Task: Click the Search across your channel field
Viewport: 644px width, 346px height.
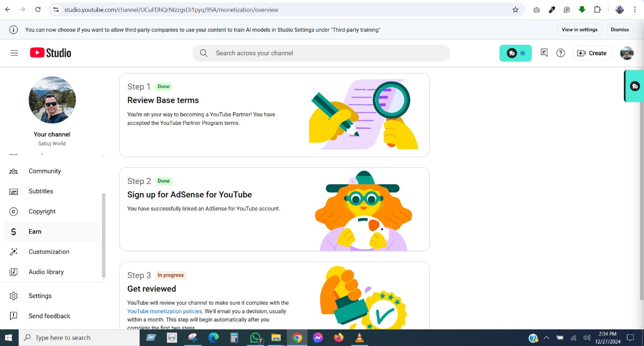Action: point(321,53)
